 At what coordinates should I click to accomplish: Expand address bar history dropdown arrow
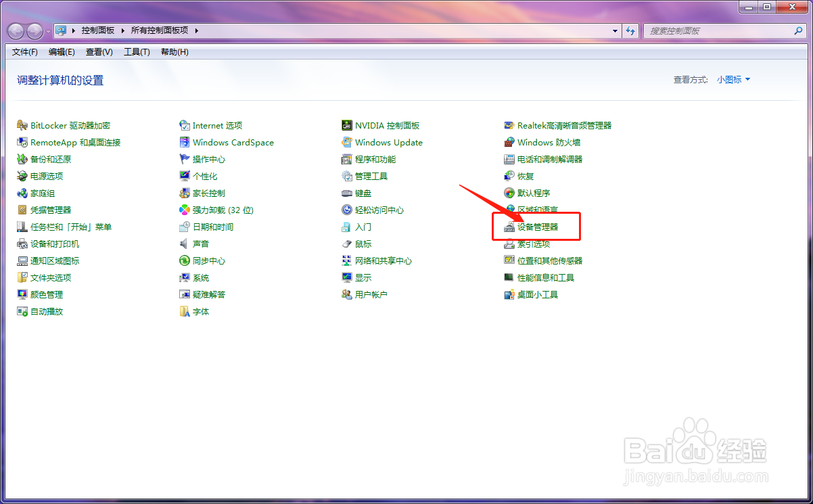coord(615,30)
